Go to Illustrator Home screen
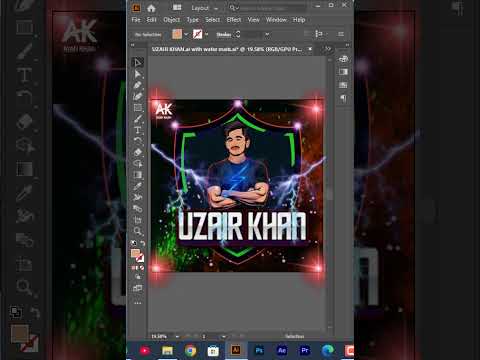Image resolution: width=480 pixels, height=360 pixels. [151, 8]
